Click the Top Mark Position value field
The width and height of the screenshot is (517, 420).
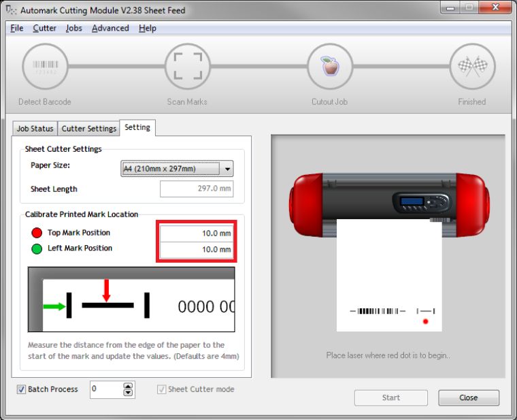pos(197,233)
